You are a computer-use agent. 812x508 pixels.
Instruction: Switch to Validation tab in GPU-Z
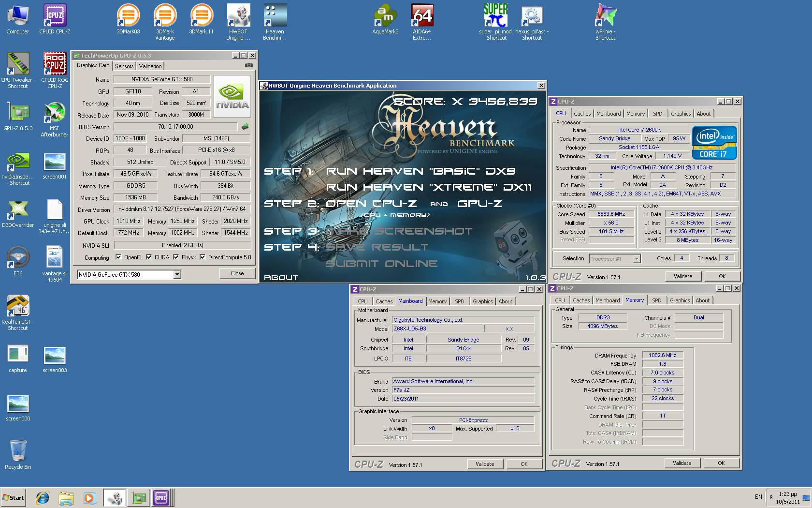(150, 66)
